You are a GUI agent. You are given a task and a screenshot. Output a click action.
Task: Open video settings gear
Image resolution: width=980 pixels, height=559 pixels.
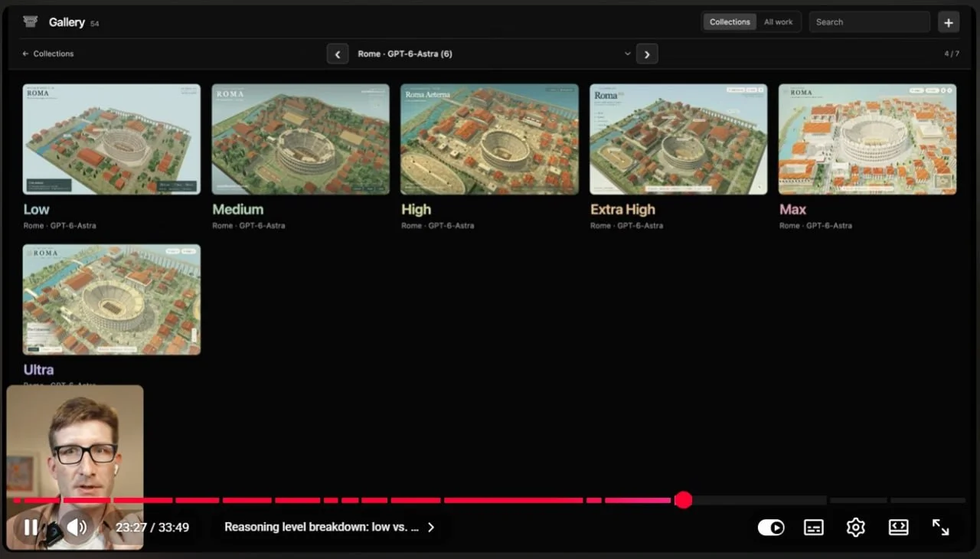(x=855, y=527)
